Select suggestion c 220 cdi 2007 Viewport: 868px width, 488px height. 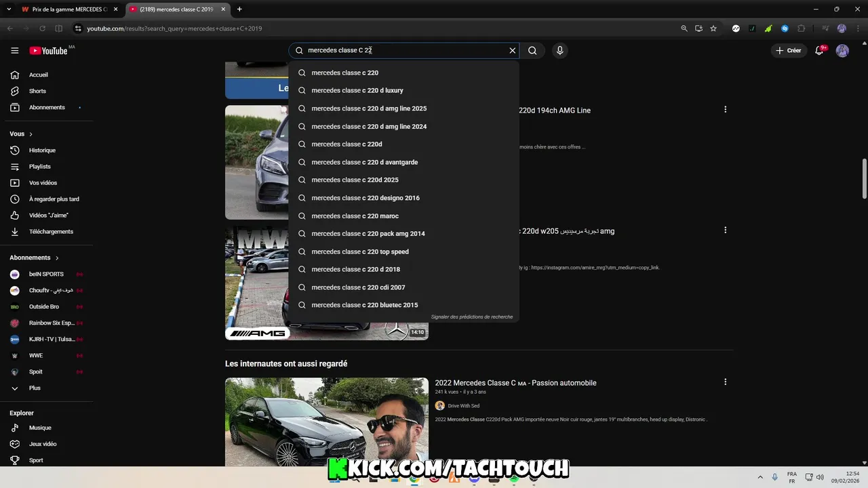coord(403,287)
